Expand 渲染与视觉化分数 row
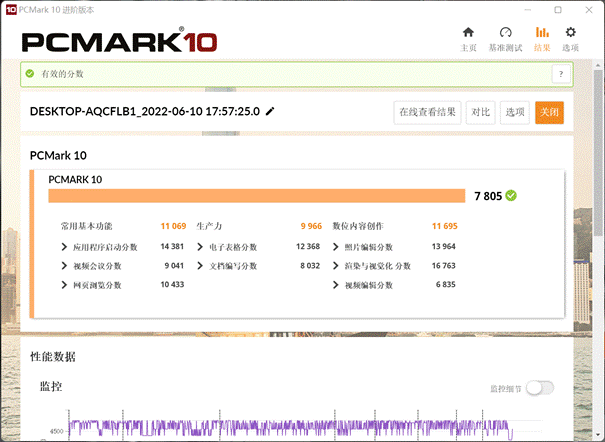605x442 pixels. point(336,266)
